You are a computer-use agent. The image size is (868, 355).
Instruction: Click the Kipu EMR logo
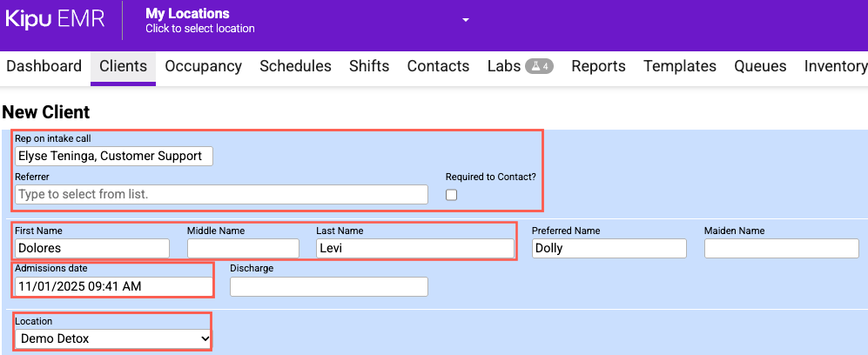(56, 20)
